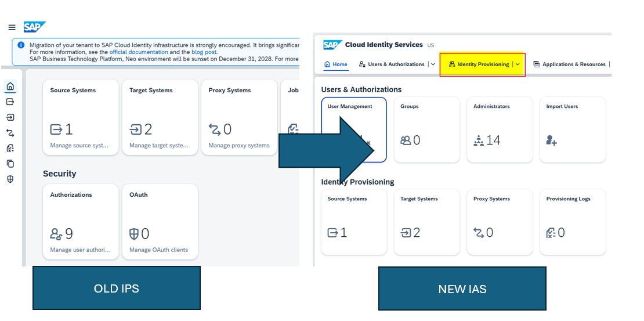
Task: Click Source Systems arrow icon in IAS tile
Action: pyautogui.click(x=332, y=233)
